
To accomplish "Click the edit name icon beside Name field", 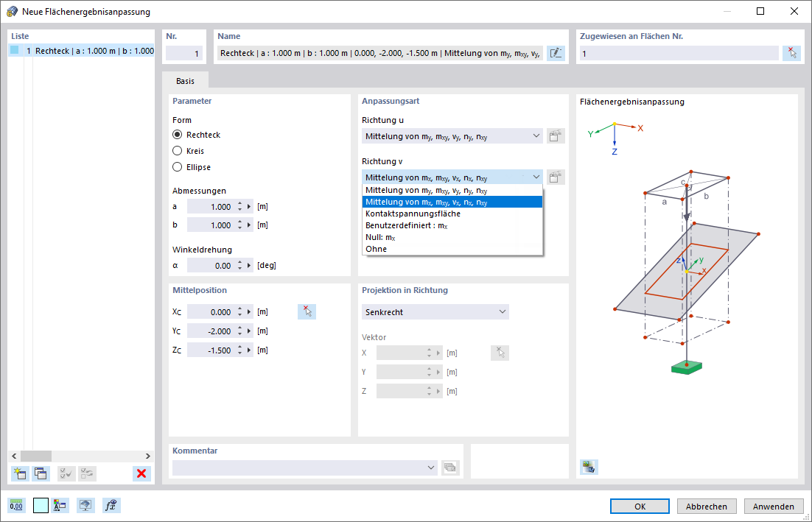I will pos(556,53).
